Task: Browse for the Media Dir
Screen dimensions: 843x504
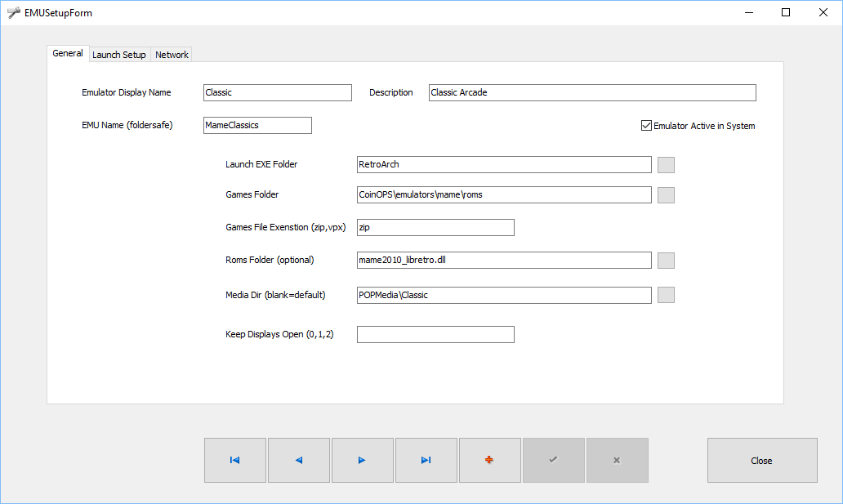Action: tap(666, 295)
